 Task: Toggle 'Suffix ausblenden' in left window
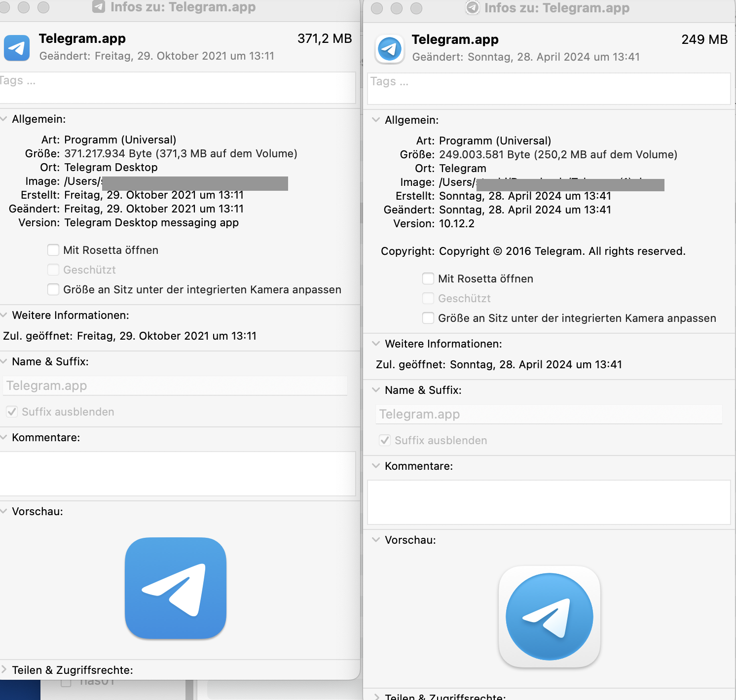click(12, 412)
